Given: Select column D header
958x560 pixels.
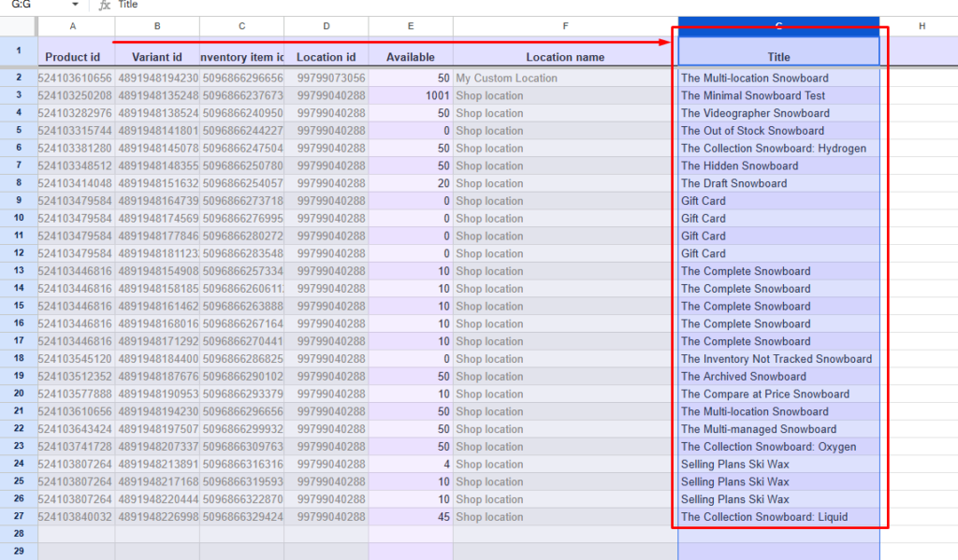Looking at the screenshot, I should pyautogui.click(x=327, y=26).
